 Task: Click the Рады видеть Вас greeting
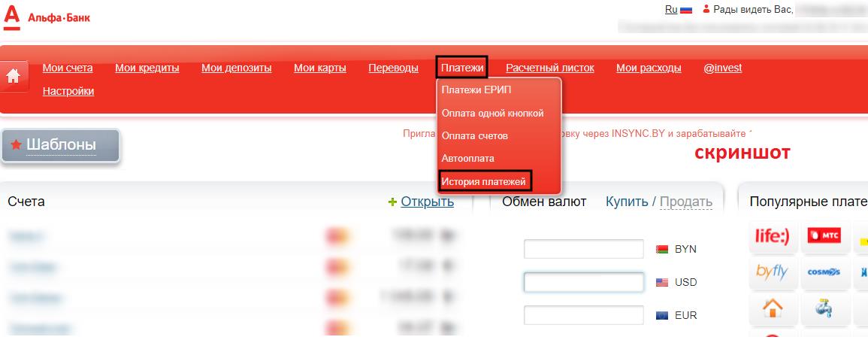coord(754,10)
